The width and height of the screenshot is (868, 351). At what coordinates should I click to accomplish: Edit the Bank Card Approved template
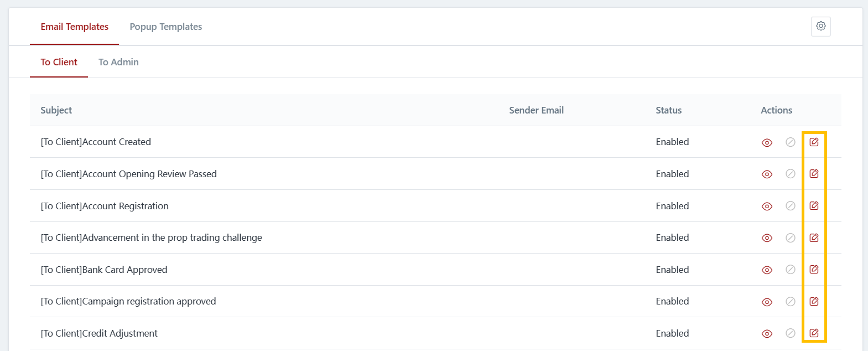tap(814, 270)
